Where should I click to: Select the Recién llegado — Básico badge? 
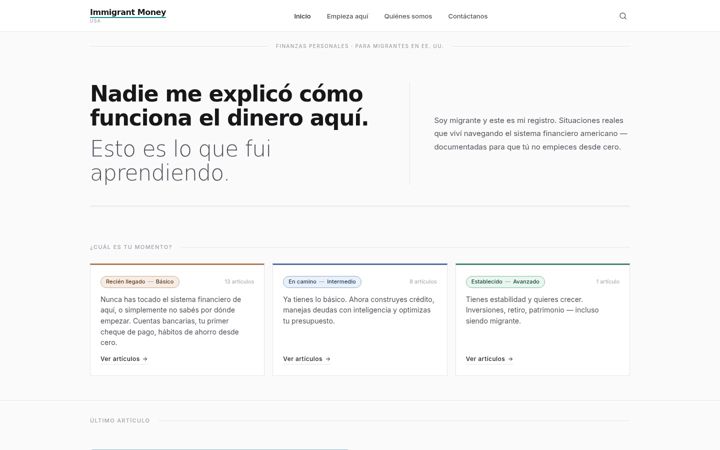tap(140, 281)
